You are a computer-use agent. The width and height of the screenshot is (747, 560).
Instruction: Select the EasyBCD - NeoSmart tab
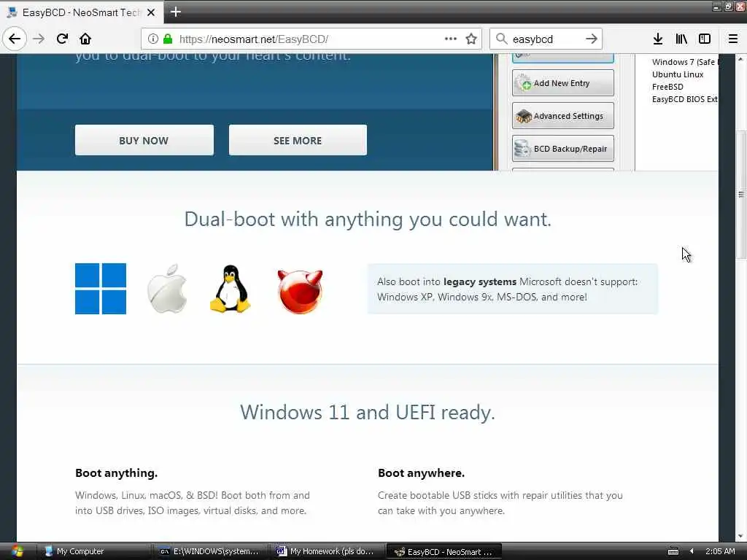pyautogui.click(x=82, y=12)
